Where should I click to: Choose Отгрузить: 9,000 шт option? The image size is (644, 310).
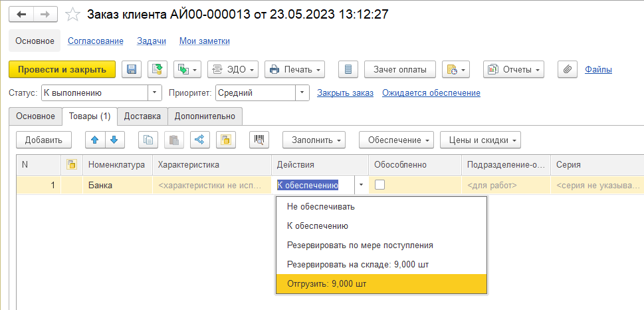[x=381, y=284]
